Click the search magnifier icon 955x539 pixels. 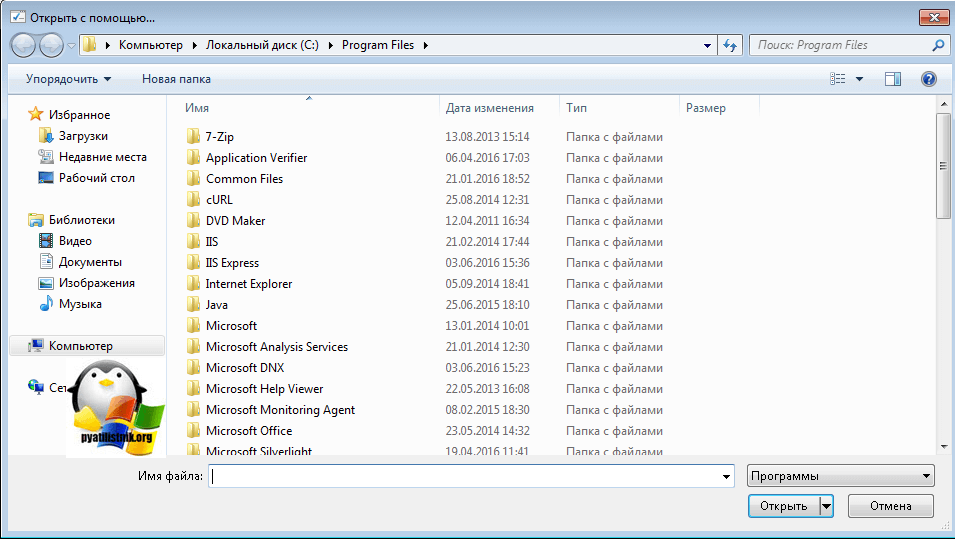coord(938,45)
